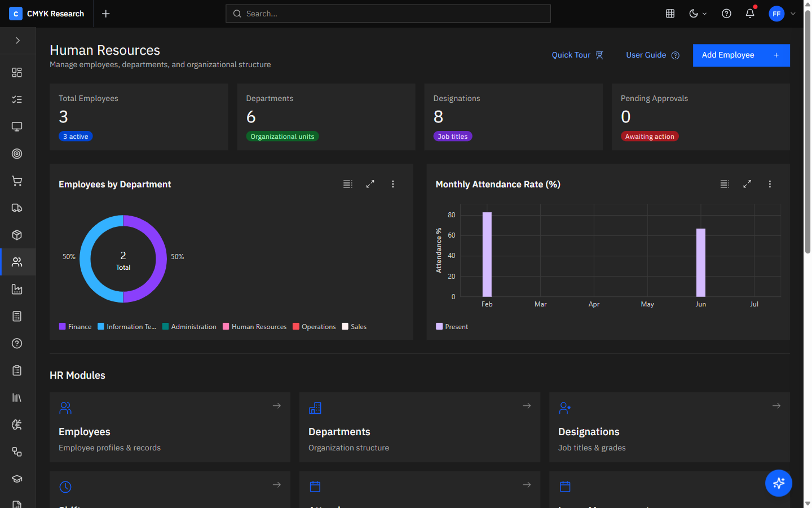Viewport: 812px width, 508px height.
Task: Open the Departments module card
Action: (x=420, y=427)
